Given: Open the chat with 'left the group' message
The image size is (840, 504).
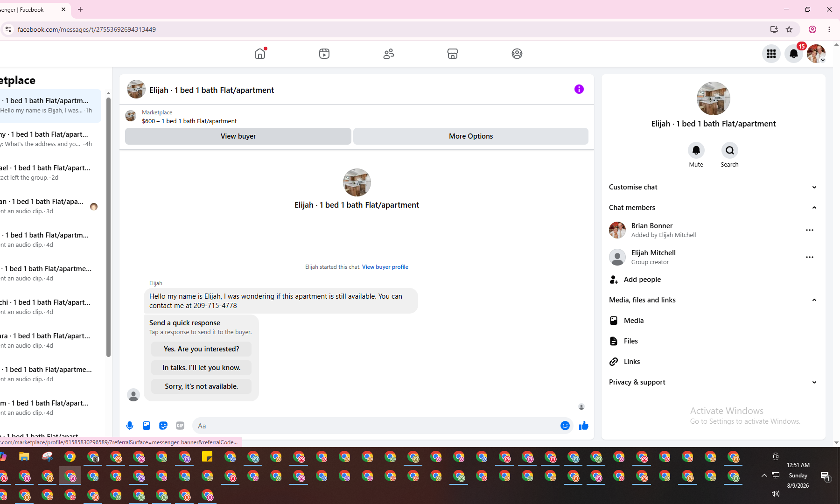Looking at the screenshot, I should 50,173.
